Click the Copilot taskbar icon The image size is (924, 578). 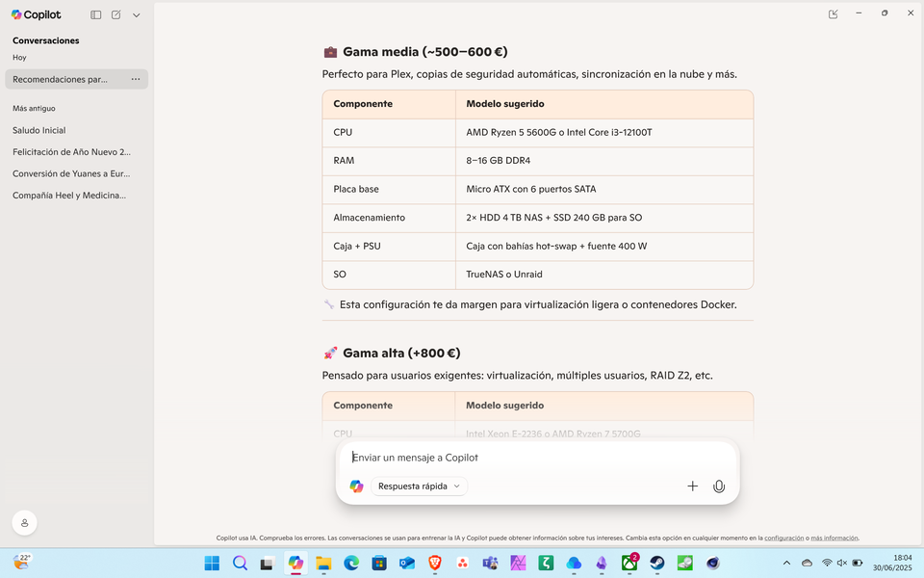click(x=295, y=564)
